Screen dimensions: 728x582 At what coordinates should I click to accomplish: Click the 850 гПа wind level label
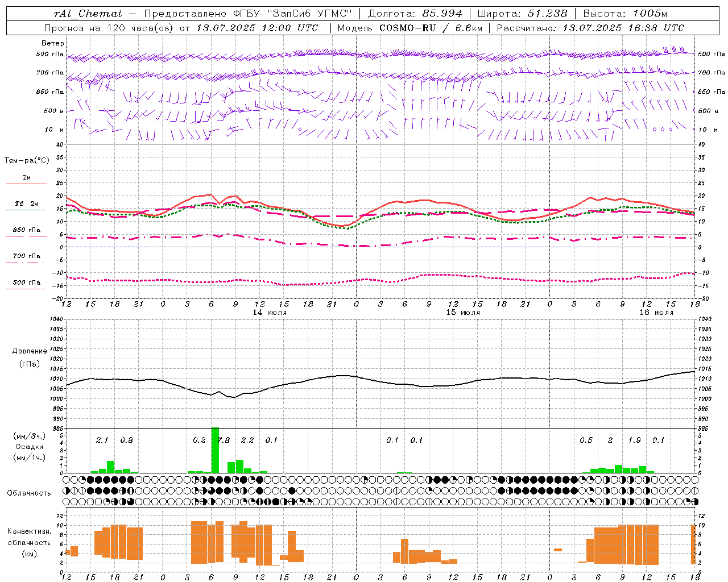pyautogui.click(x=50, y=92)
